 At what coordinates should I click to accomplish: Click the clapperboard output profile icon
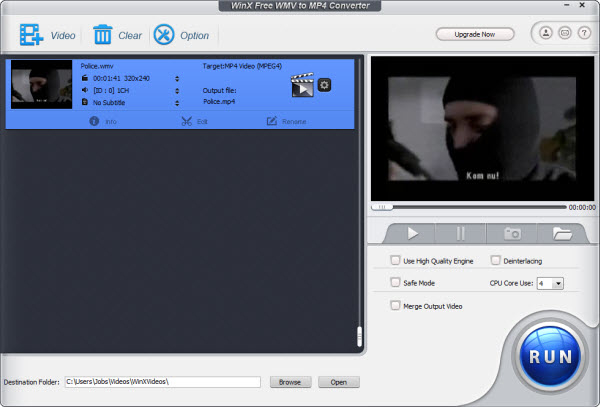click(302, 85)
